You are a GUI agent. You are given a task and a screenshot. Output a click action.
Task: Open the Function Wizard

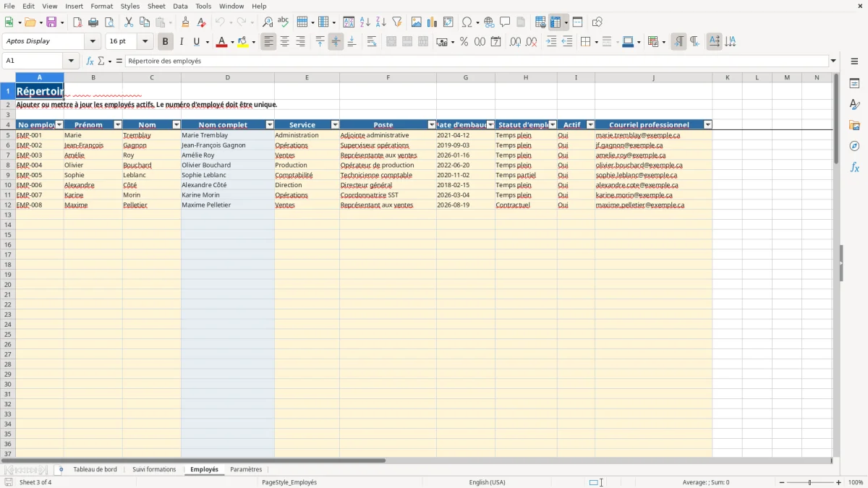(x=90, y=61)
